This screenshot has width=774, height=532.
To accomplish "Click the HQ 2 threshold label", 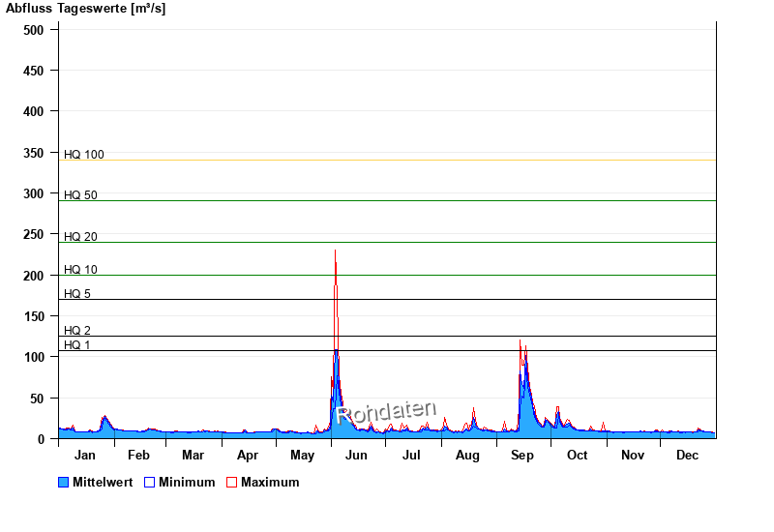I will 77,331.
